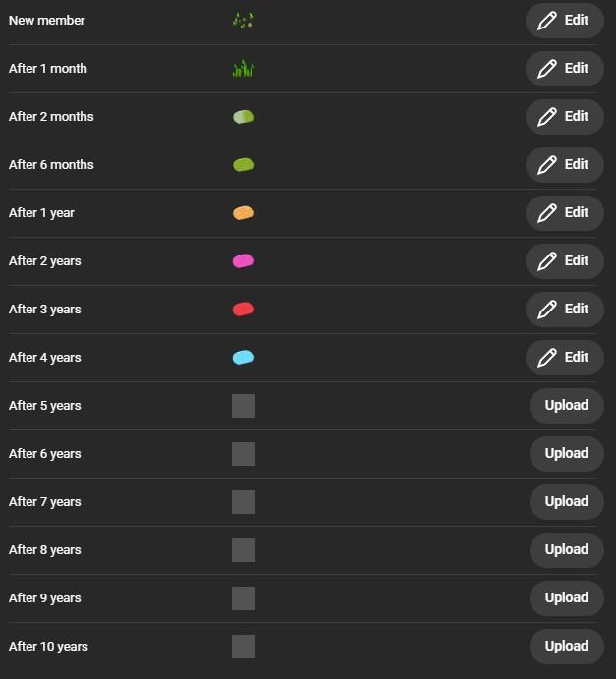Edit the New member badge

pos(564,21)
